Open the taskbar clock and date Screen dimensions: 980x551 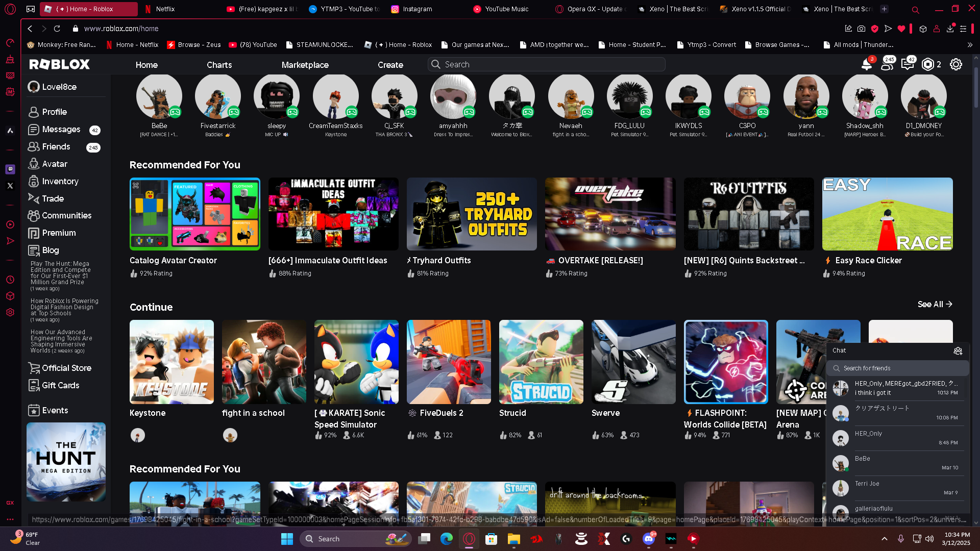tap(956, 539)
